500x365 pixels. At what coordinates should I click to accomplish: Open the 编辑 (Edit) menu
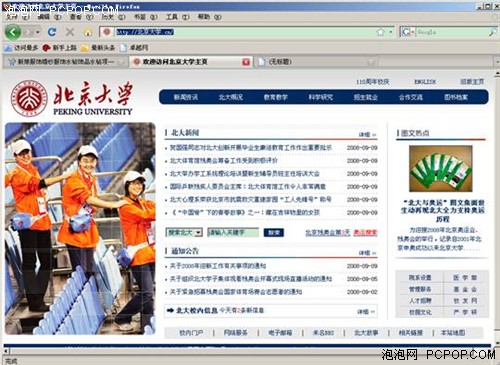pos(49,17)
